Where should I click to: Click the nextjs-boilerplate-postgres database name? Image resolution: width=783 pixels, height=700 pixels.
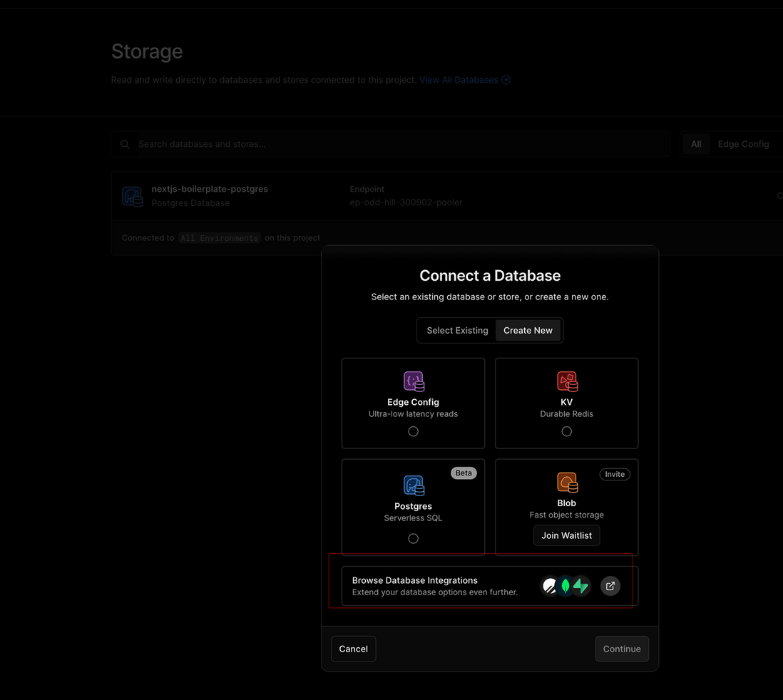(210, 189)
